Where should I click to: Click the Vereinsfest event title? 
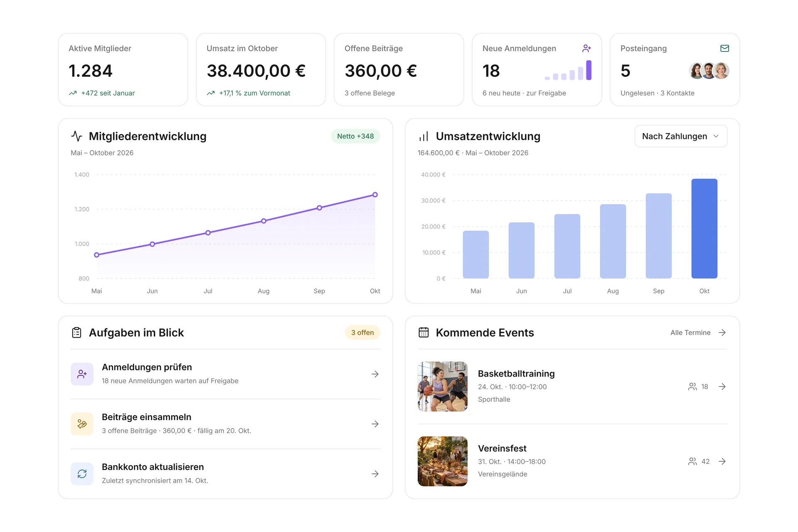(x=502, y=448)
